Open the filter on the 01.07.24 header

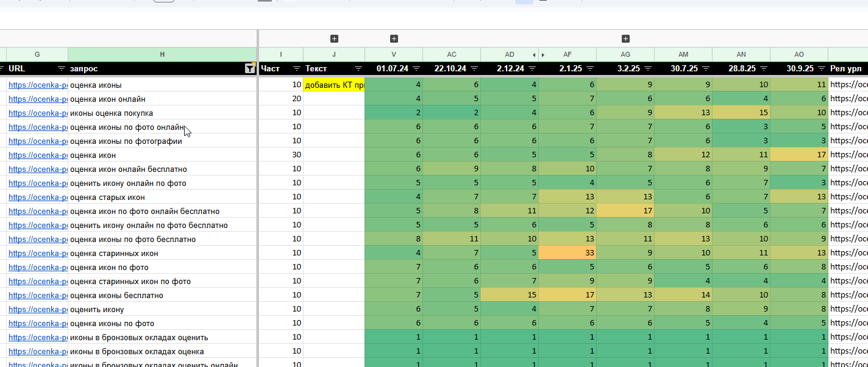pos(416,69)
